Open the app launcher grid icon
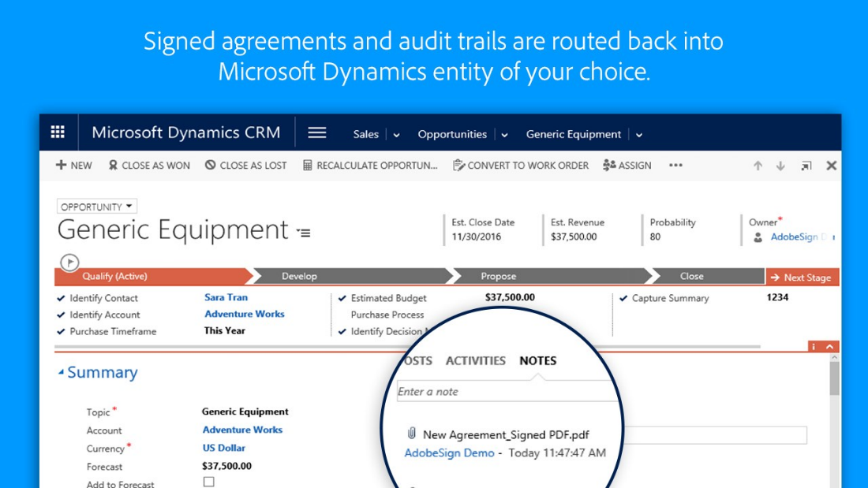The height and width of the screenshot is (488, 868). (x=58, y=132)
